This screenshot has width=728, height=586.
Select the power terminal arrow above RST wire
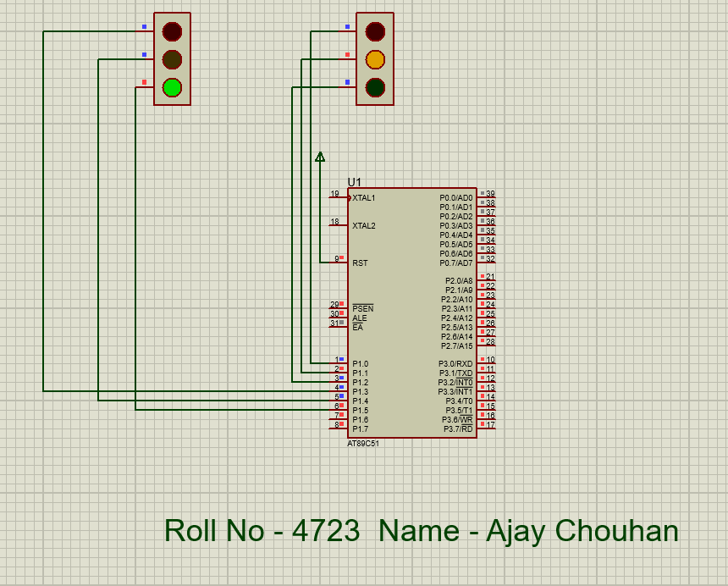point(320,157)
